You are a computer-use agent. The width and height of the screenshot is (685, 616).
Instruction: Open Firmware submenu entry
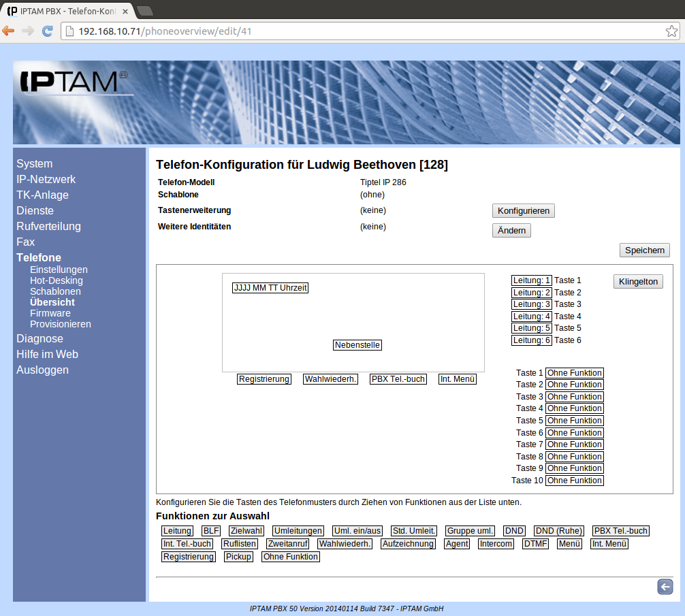click(x=50, y=313)
